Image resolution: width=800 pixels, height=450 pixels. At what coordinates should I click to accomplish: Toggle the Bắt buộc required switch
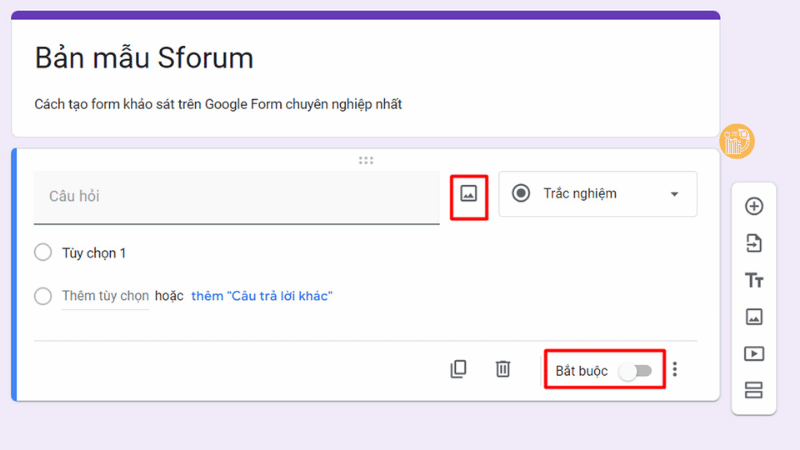(x=635, y=371)
